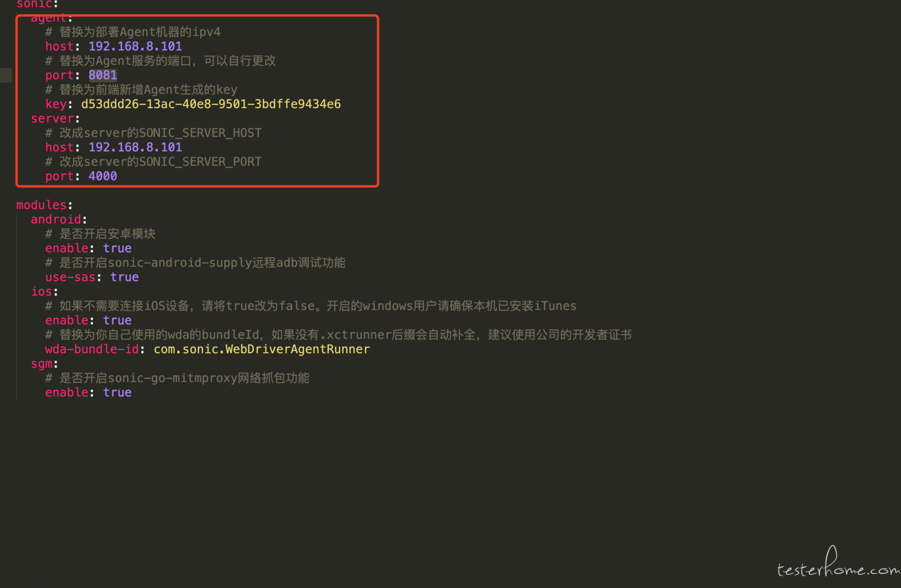Click the comment about 前端新增Agent生成的key
The image size is (901, 588).
141,90
